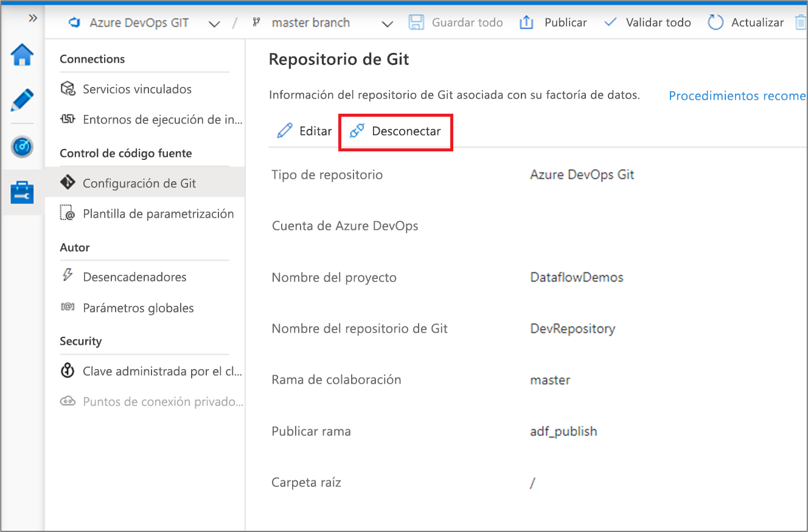The height and width of the screenshot is (532, 808).
Task: Click the trash icon beside Actualizar
Action: click(x=801, y=23)
